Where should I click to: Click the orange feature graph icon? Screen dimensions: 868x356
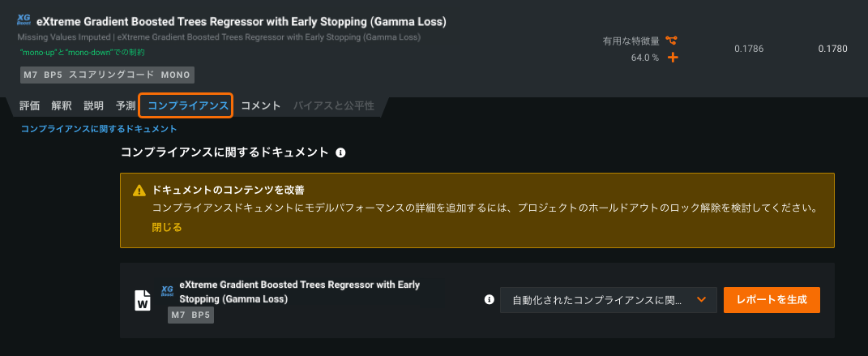(671, 40)
